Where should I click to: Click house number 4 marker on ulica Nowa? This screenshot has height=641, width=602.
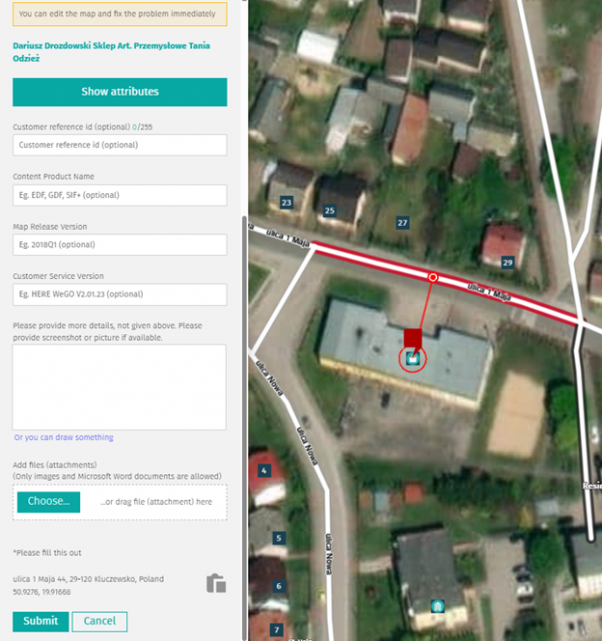[x=265, y=470]
